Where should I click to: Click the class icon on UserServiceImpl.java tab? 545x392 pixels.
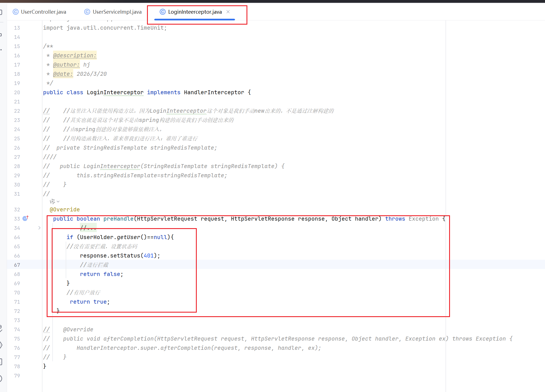pos(87,12)
